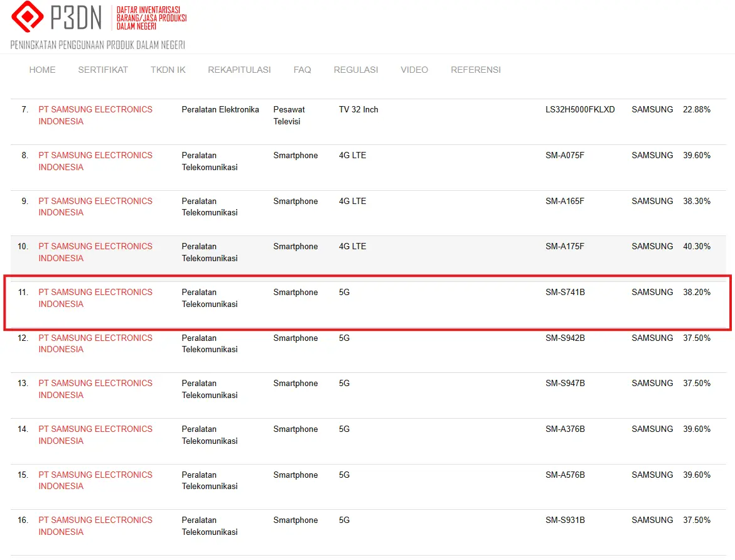This screenshot has height=560, width=735.
Task: Click 'Peralatan Elektronika' cell
Action: (220, 110)
